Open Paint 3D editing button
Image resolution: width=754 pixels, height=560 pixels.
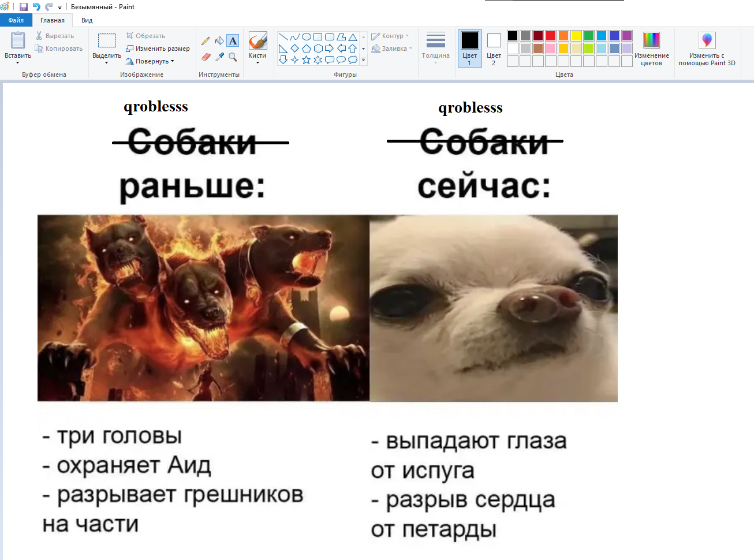tap(707, 48)
